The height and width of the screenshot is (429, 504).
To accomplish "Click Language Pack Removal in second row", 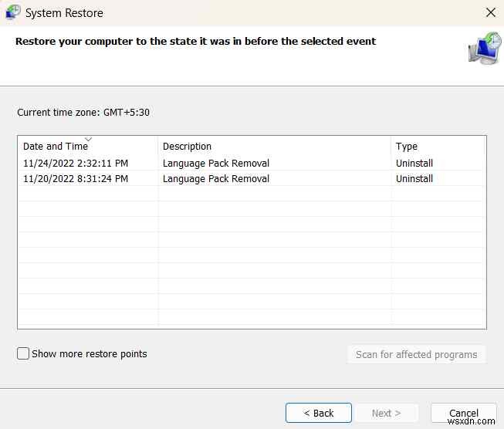I will click(x=216, y=179).
